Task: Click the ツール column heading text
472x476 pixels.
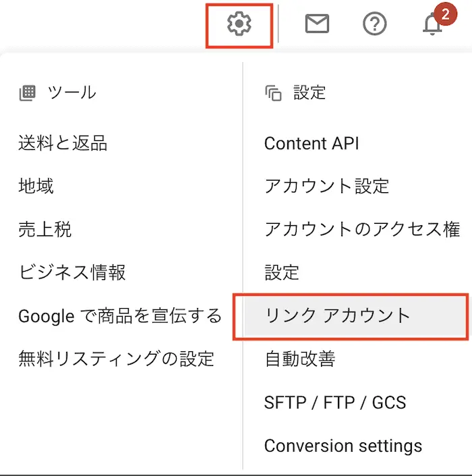Action: pos(72,92)
